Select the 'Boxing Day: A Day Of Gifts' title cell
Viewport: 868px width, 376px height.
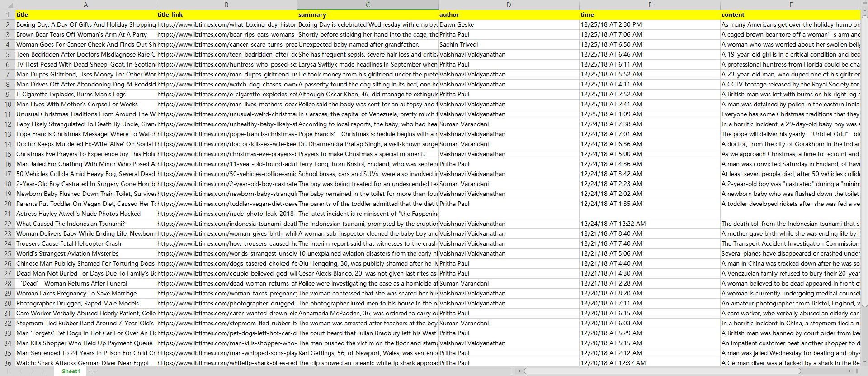click(x=85, y=24)
